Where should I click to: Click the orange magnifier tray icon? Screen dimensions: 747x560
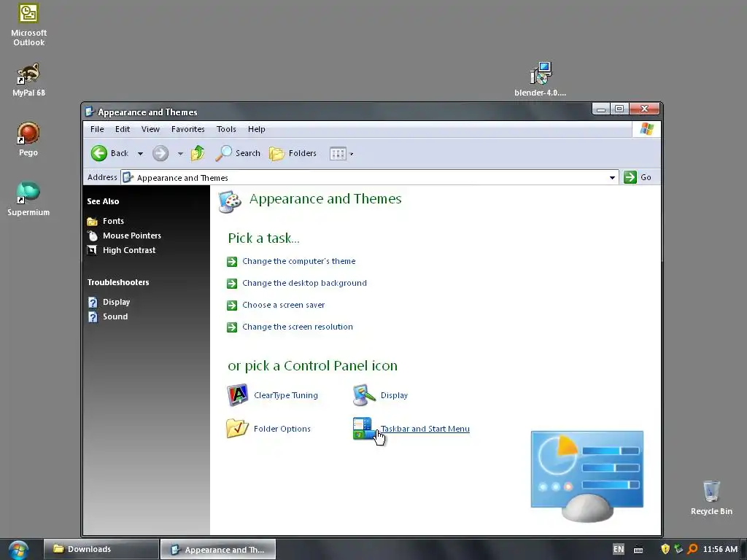[692, 549]
